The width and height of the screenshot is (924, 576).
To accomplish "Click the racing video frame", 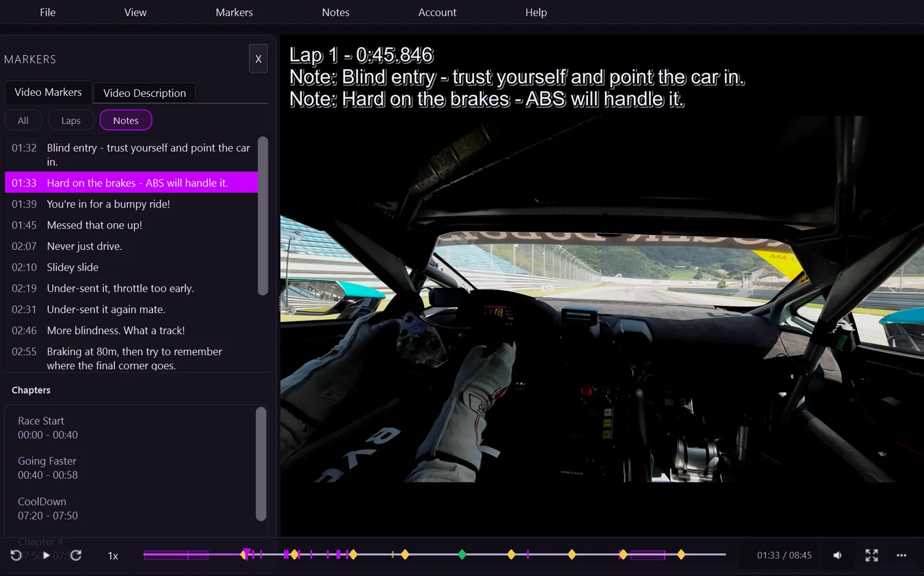I will tap(602, 299).
